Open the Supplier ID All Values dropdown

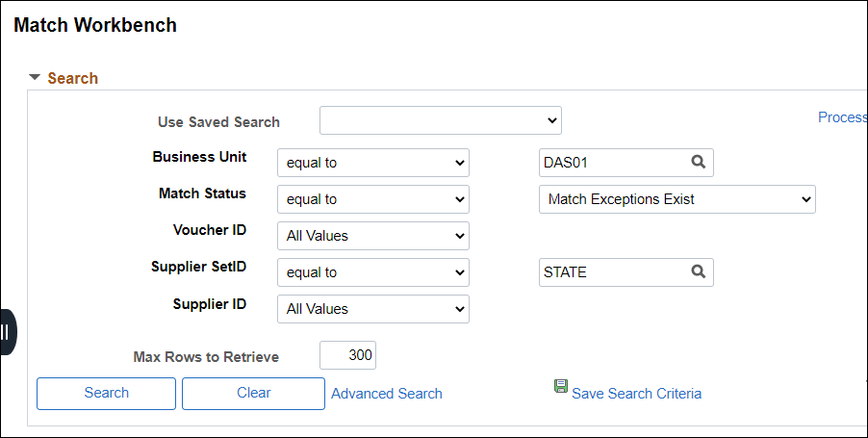[x=373, y=309]
